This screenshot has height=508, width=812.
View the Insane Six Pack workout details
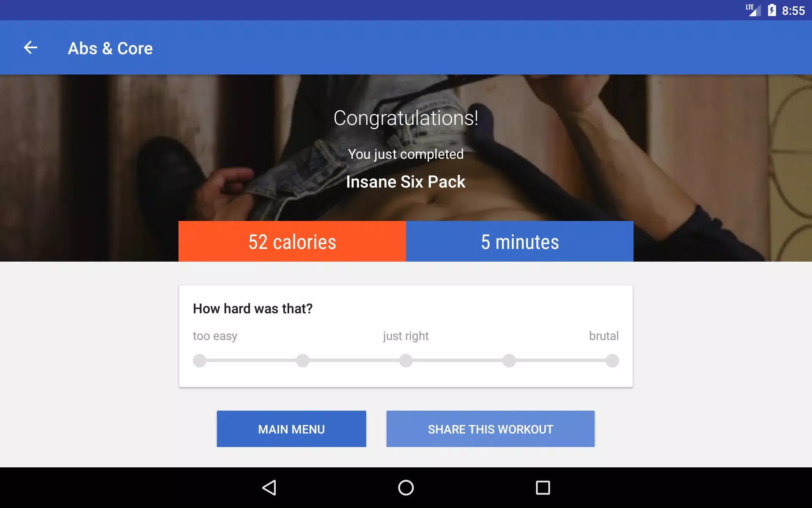[406, 181]
